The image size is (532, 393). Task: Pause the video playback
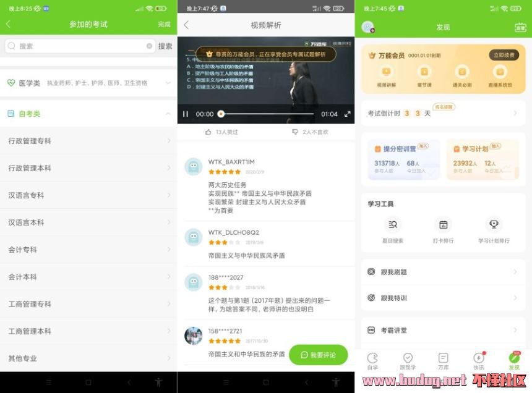tap(185, 114)
